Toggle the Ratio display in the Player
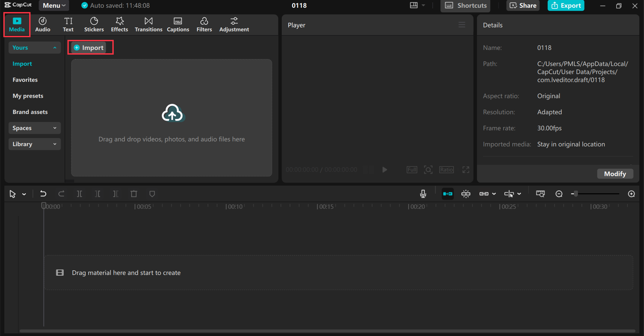 [x=446, y=170]
